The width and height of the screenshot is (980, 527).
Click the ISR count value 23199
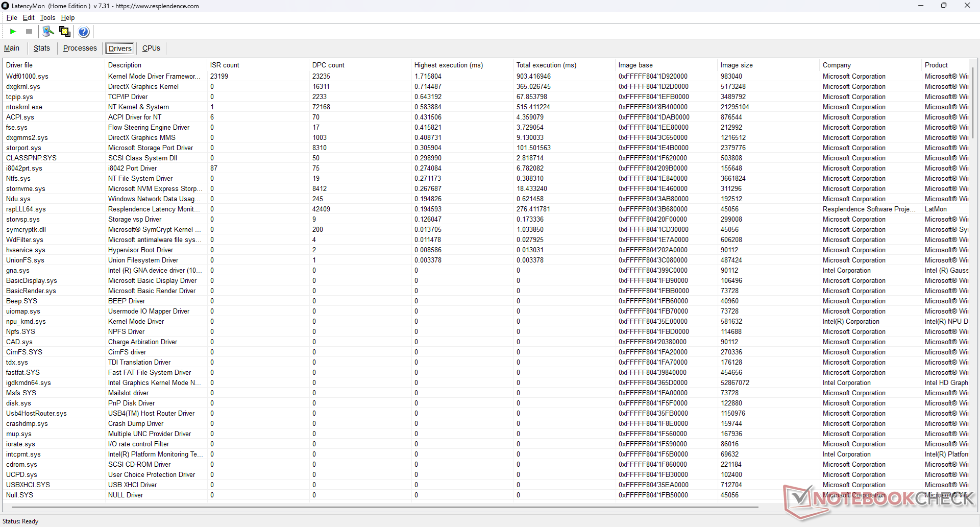click(x=219, y=76)
